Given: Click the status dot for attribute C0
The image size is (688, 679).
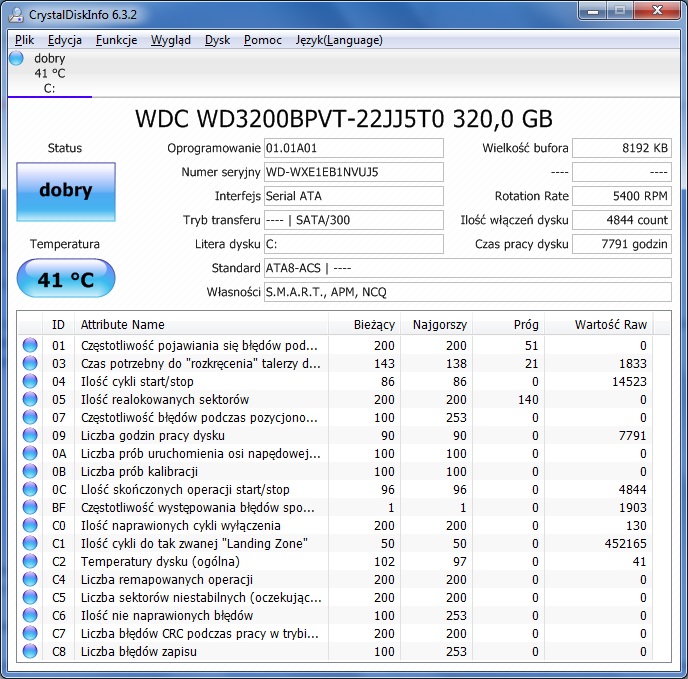Looking at the screenshot, I should click(x=30, y=525).
